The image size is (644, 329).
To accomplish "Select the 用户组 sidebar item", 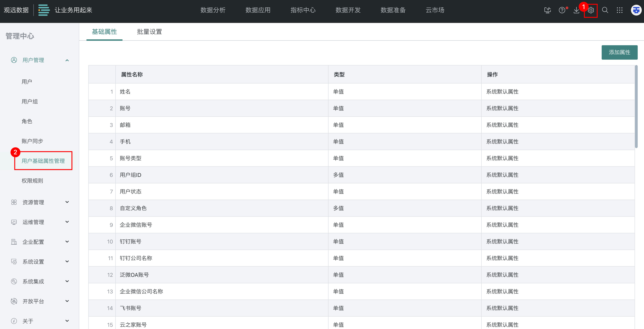I will coord(29,101).
